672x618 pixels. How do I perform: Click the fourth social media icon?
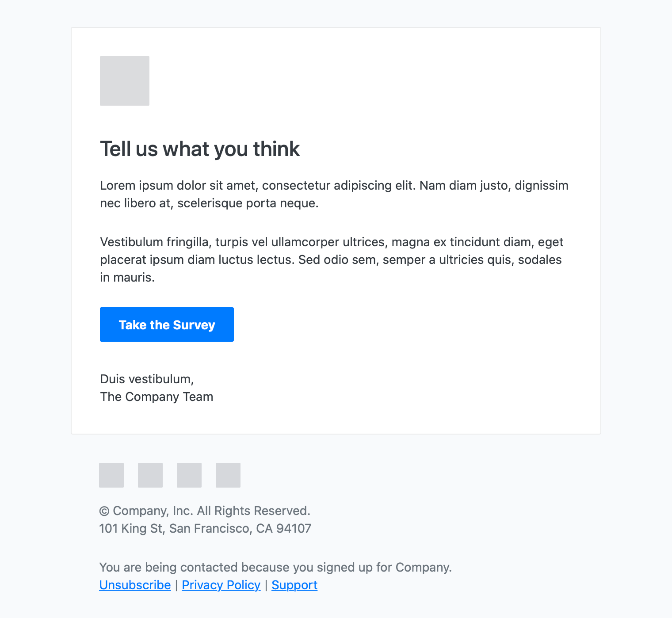pyautogui.click(x=228, y=475)
